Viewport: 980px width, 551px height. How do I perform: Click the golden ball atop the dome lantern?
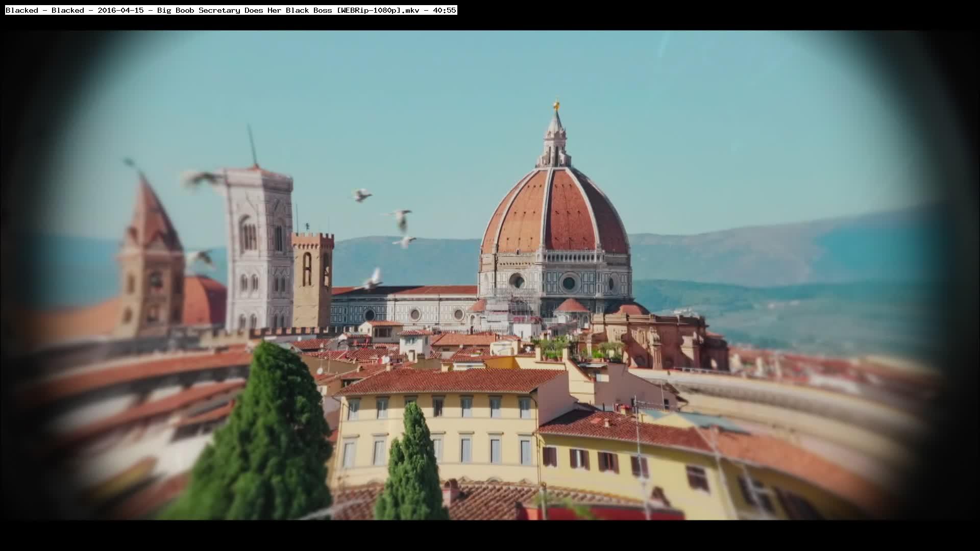(x=556, y=106)
